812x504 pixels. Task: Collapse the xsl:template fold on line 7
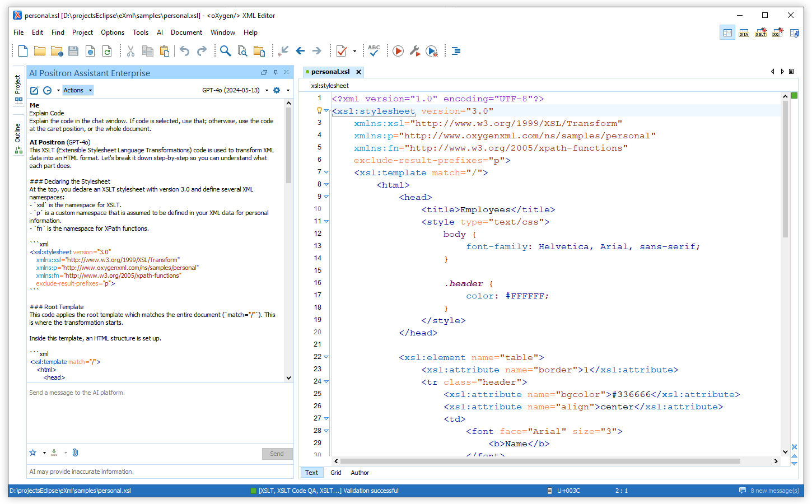click(x=326, y=172)
